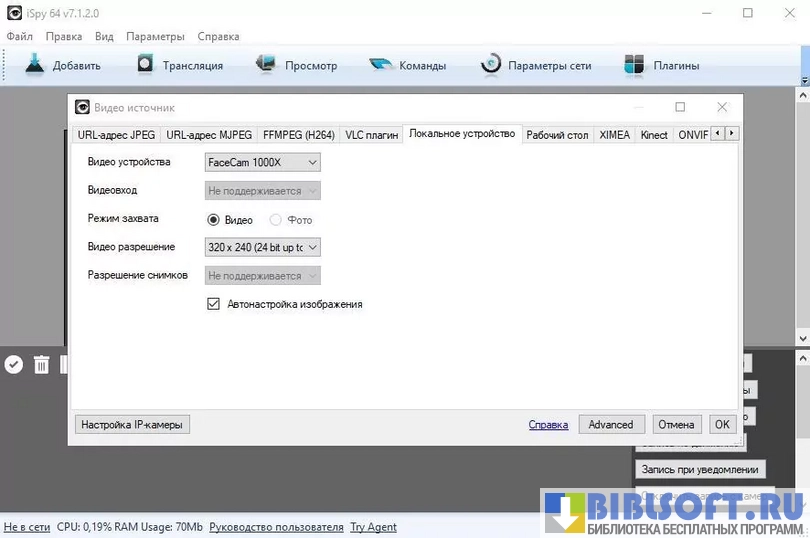Click the Плагины toolbar icon
The width and height of the screenshot is (810, 538).
tap(634, 65)
